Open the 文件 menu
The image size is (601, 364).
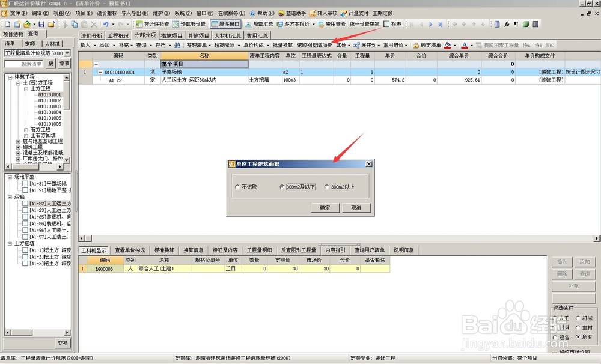[x=18, y=13]
